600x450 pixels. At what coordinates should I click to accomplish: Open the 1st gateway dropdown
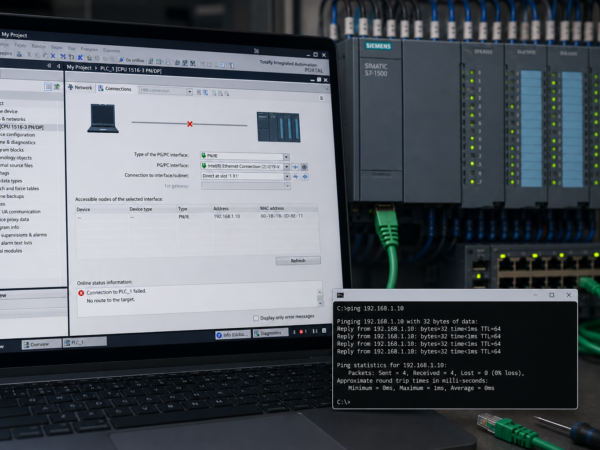click(x=287, y=186)
